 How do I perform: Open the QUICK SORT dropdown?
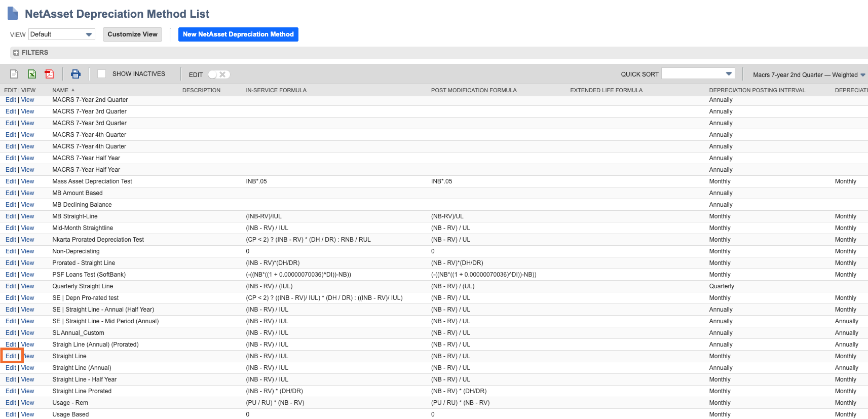pyautogui.click(x=698, y=73)
